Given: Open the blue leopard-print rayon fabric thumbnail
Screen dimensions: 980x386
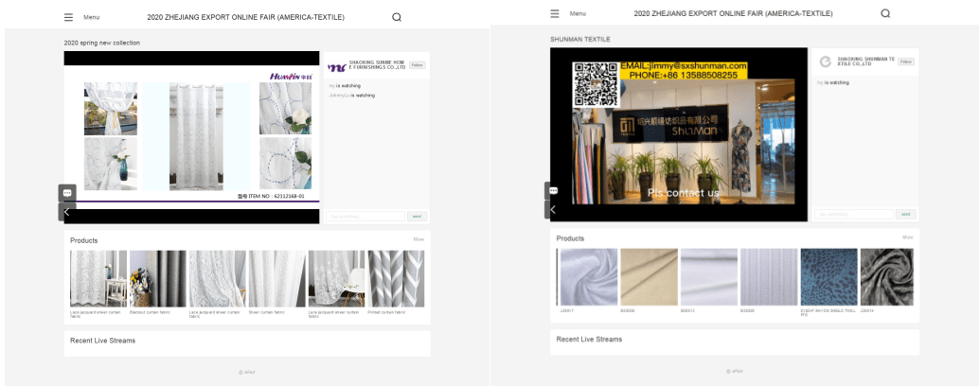Looking at the screenshot, I should coord(829,276).
